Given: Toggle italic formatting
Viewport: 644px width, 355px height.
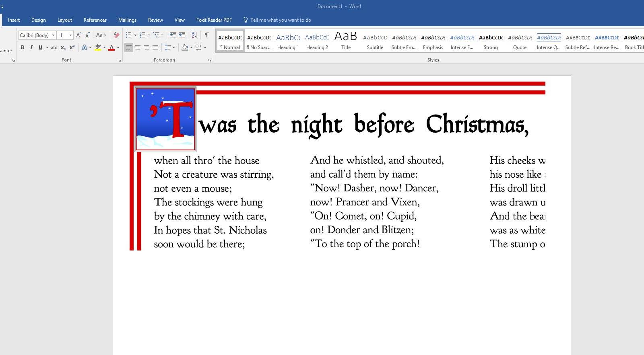Looking at the screenshot, I should point(31,47).
